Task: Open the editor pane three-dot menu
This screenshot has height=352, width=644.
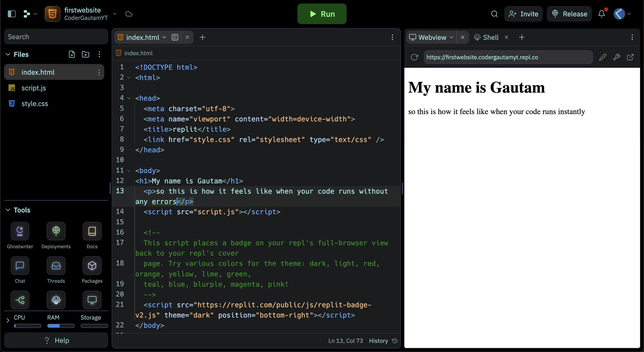Action: point(392,37)
